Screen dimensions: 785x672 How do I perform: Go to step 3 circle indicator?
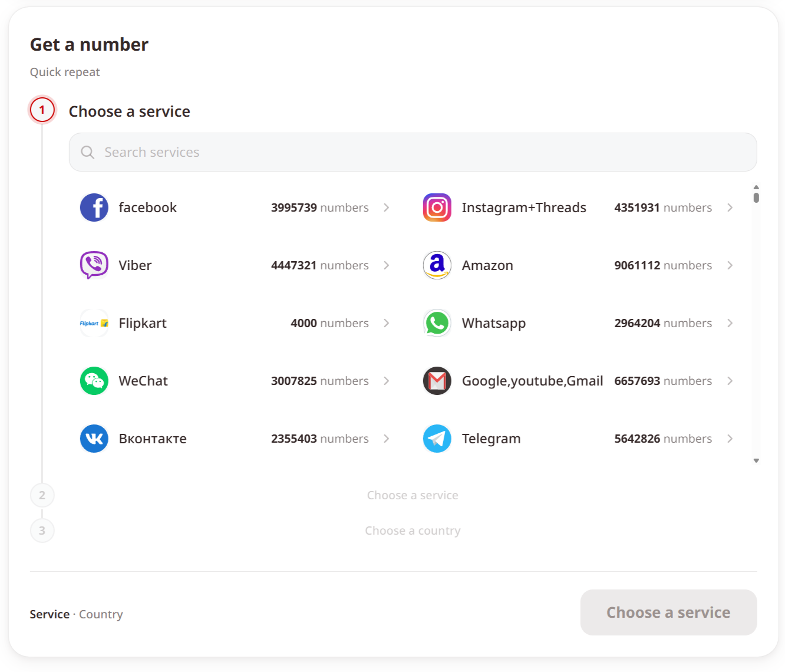coord(42,531)
